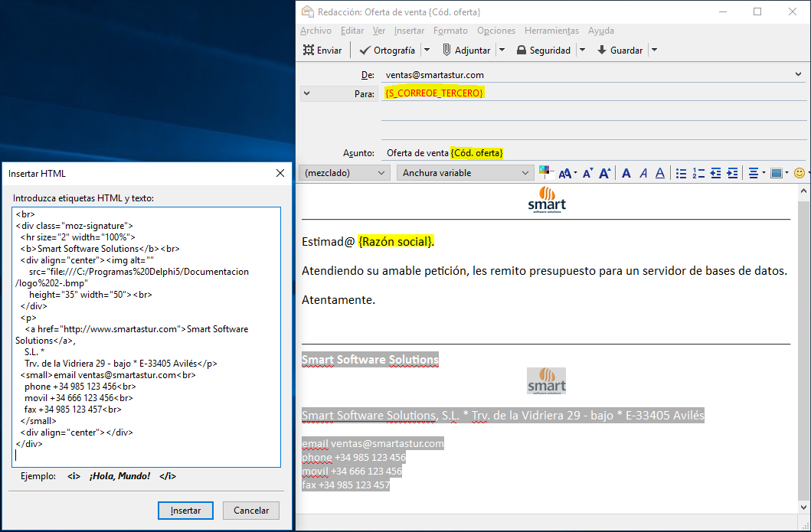The image size is (811, 532).
Task: Open the Insertar menu
Action: pyautogui.click(x=409, y=31)
